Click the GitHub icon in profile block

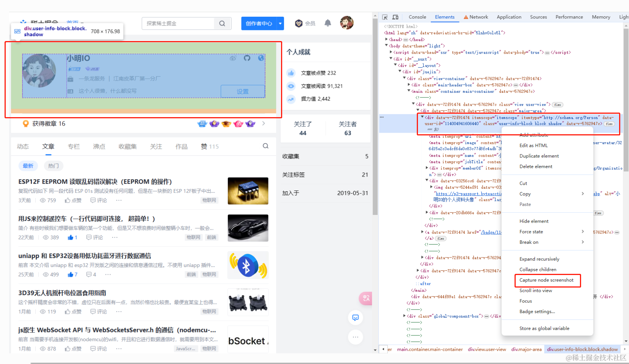click(x=247, y=58)
